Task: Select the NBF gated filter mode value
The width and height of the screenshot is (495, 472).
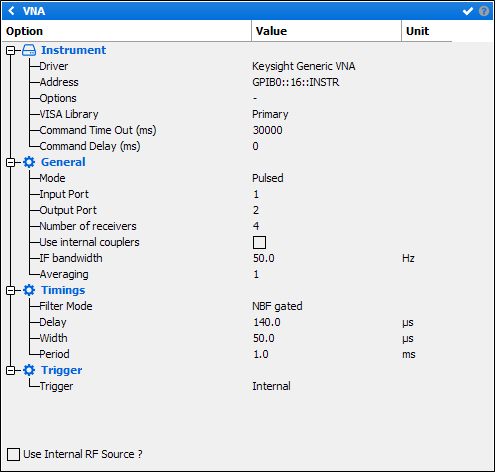Action: pyautogui.click(x=277, y=306)
